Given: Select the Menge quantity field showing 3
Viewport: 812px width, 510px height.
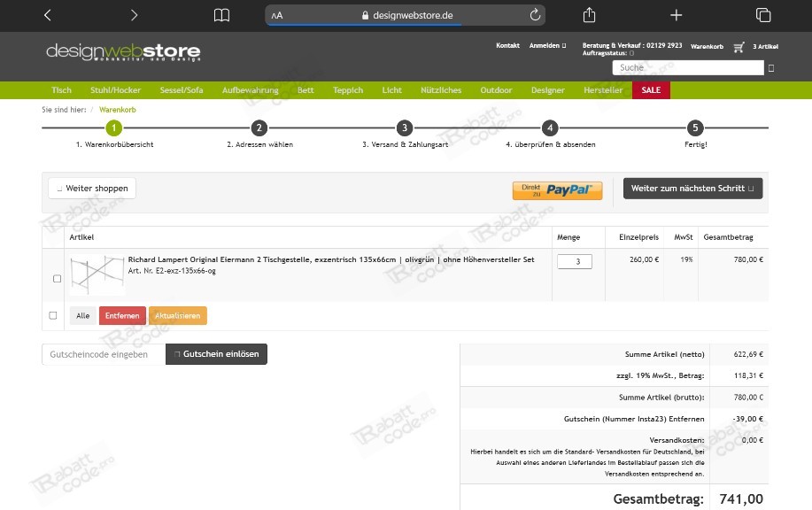Looking at the screenshot, I should tap(575, 261).
